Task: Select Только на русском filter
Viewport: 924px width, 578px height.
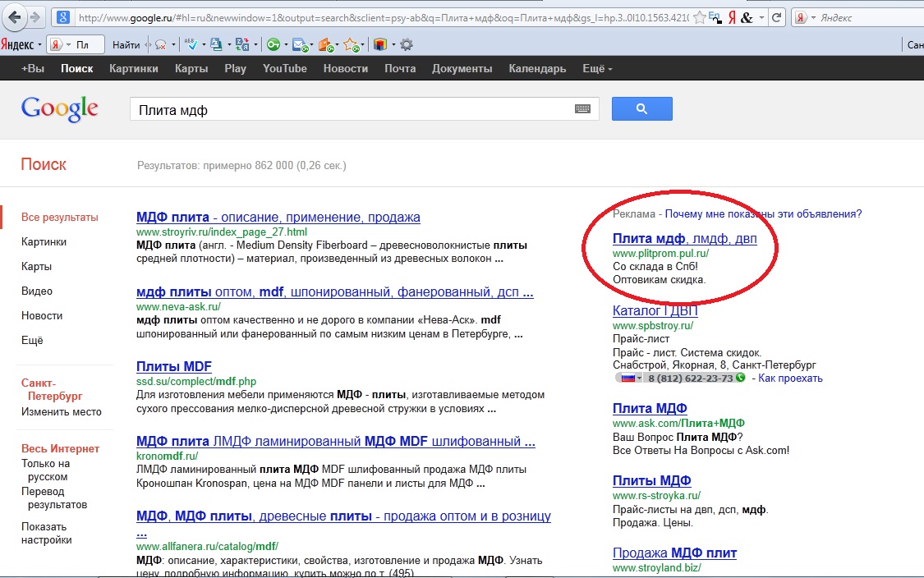Action: tap(45, 470)
